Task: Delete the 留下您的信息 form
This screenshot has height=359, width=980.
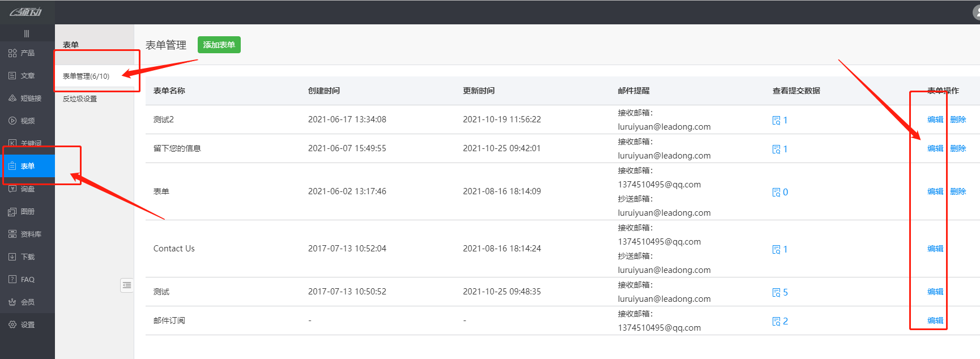Action: click(x=958, y=148)
